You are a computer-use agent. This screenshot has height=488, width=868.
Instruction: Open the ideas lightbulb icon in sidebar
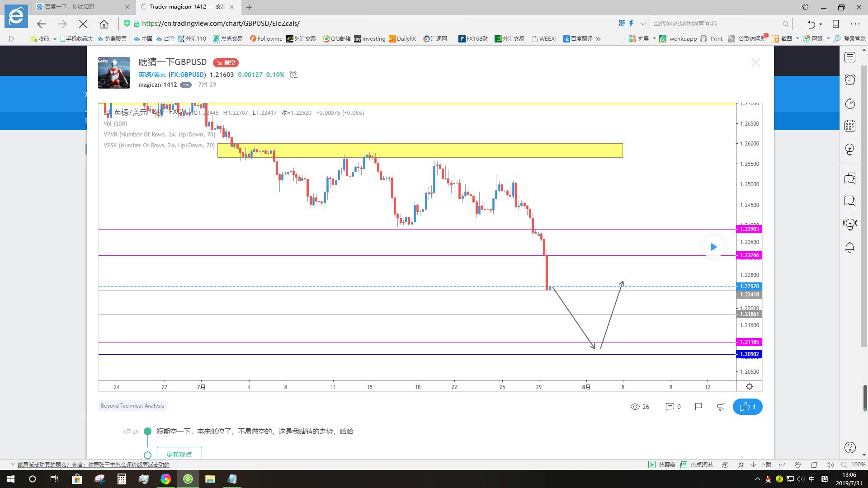(x=850, y=150)
